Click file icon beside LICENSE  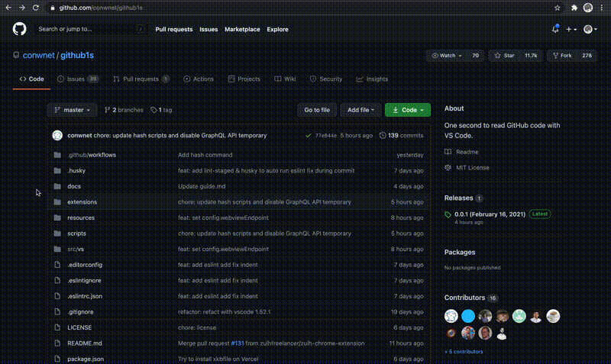click(57, 327)
